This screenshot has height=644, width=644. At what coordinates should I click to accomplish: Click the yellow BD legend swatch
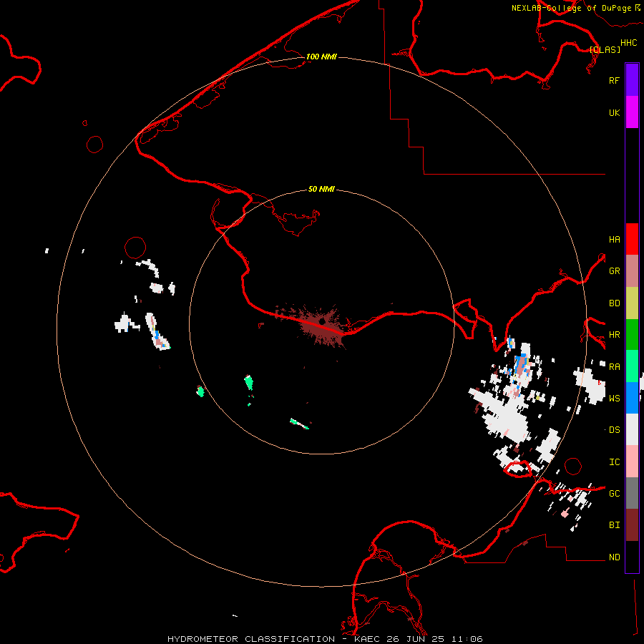[x=632, y=303]
